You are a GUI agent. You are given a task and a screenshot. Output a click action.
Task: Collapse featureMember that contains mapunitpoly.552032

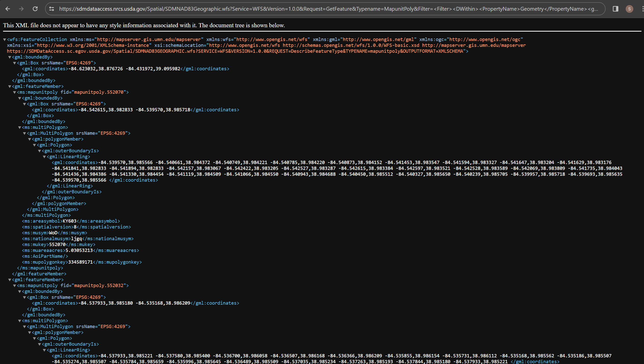tap(10, 280)
